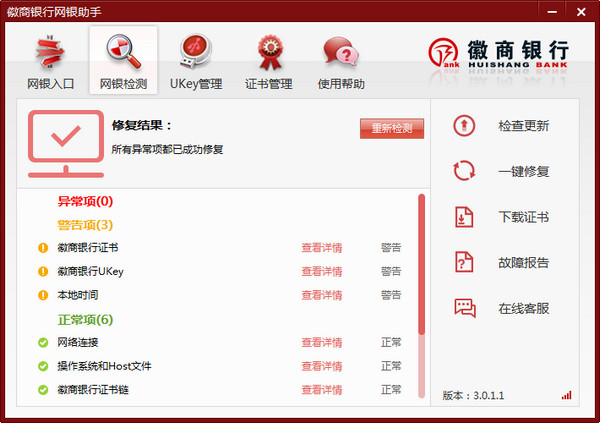Click the 检查更新 upload arrow icon

(x=464, y=126)
